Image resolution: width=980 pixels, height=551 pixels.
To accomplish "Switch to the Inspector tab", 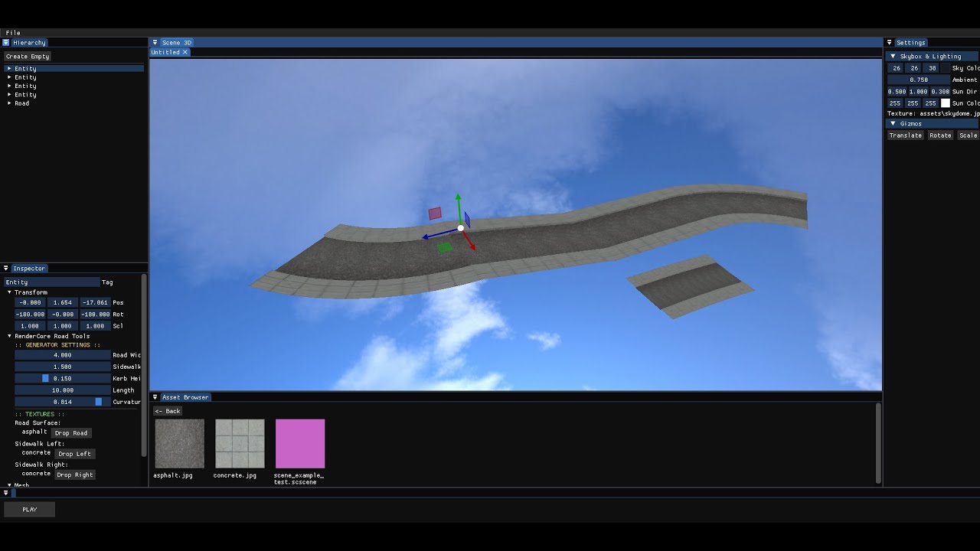I will coord(29,269).
